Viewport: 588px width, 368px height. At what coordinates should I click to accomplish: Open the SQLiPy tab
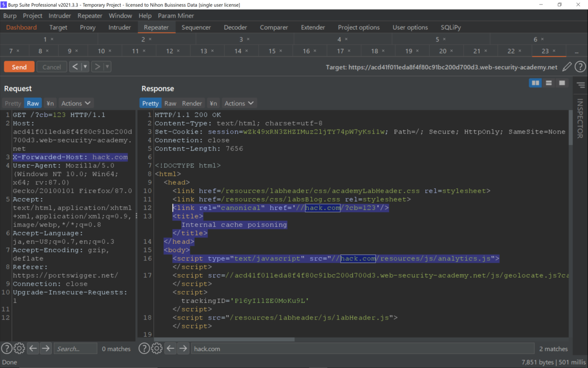point(451,27)
